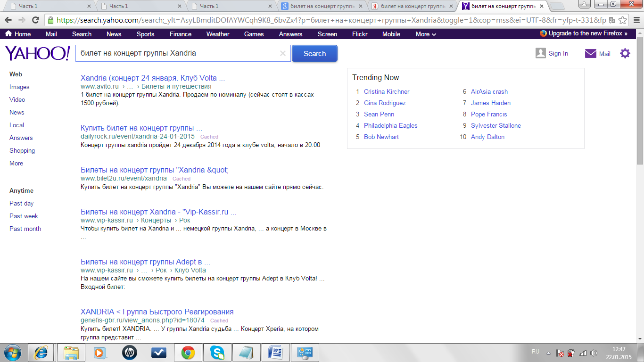Open Weather in the Yahoo navbar

pyautogui.click(x=218, y=34)
